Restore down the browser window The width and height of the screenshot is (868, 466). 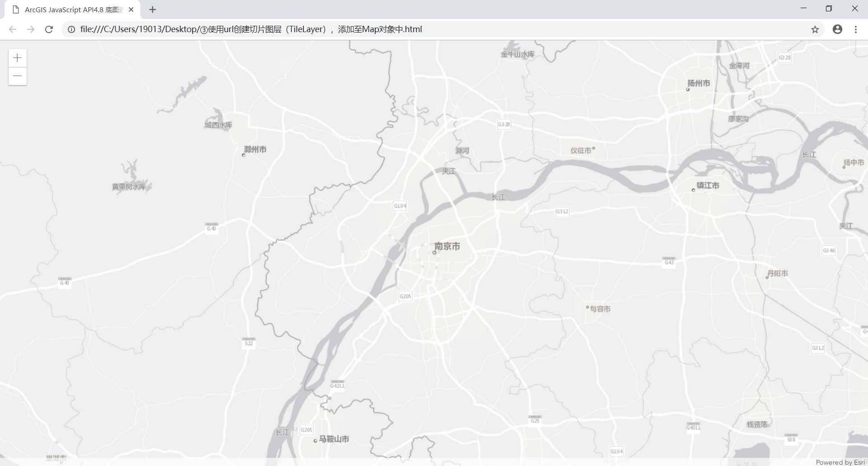click(829, 9)
